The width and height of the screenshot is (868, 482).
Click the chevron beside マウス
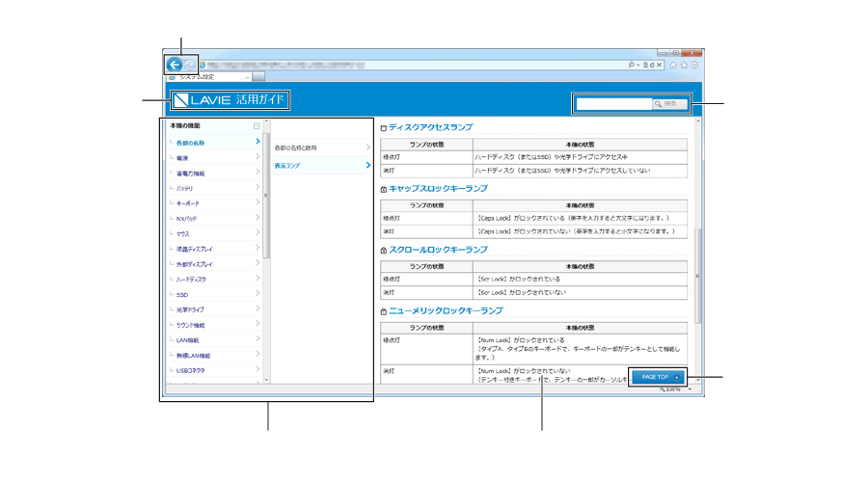(x=258, y=233)
